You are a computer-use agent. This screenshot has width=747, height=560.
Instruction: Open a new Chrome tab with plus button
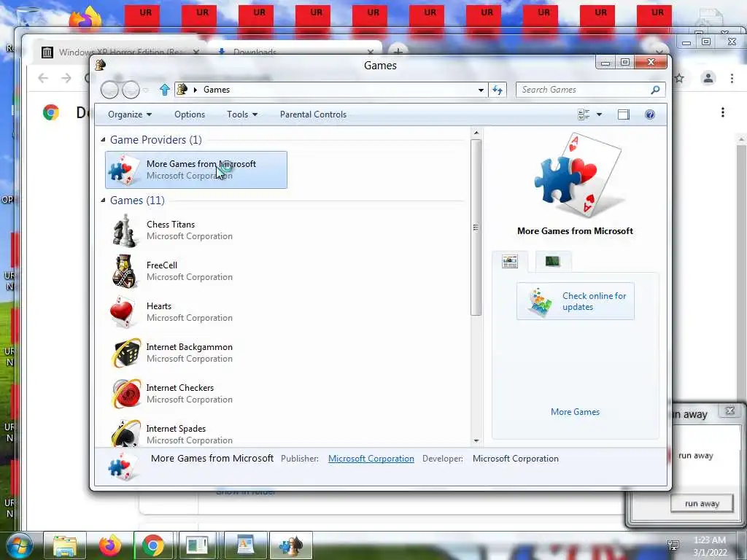(x=398, y=50)
